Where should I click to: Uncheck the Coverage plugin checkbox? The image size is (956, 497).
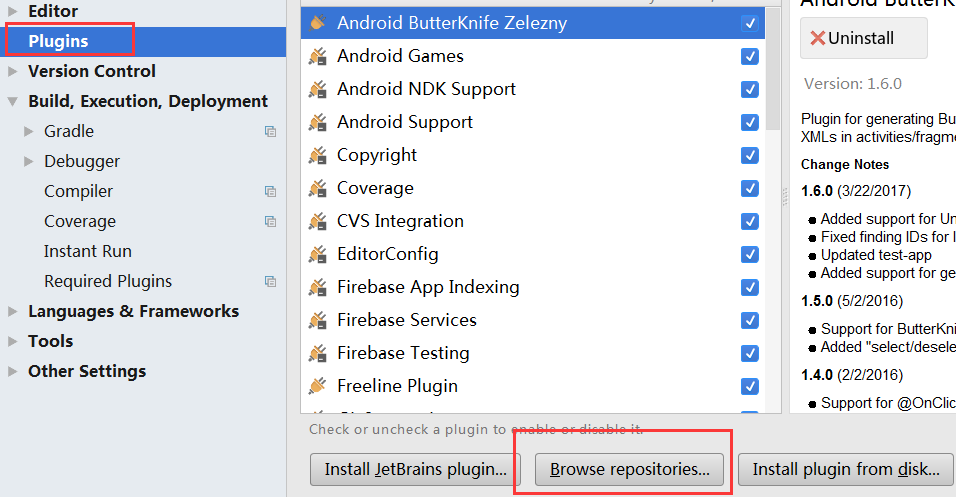tap(750, 188)
